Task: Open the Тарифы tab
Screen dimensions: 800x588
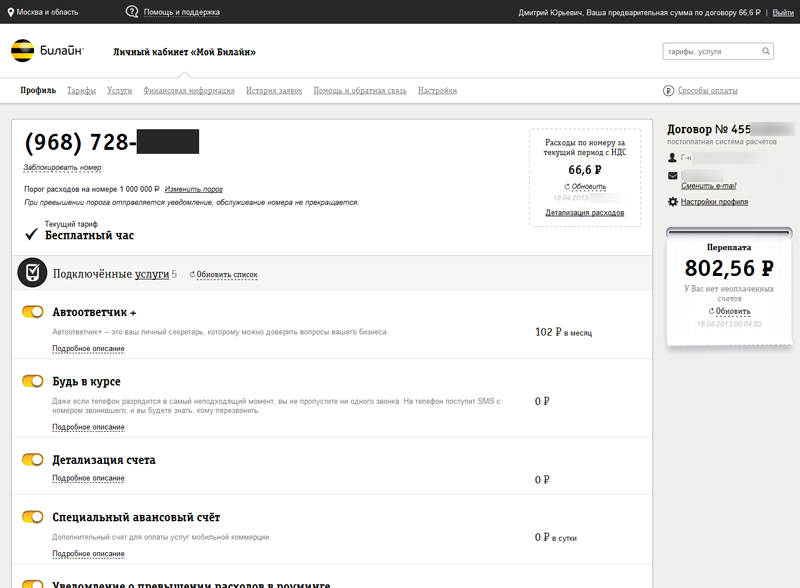Action: click(82, 90)
